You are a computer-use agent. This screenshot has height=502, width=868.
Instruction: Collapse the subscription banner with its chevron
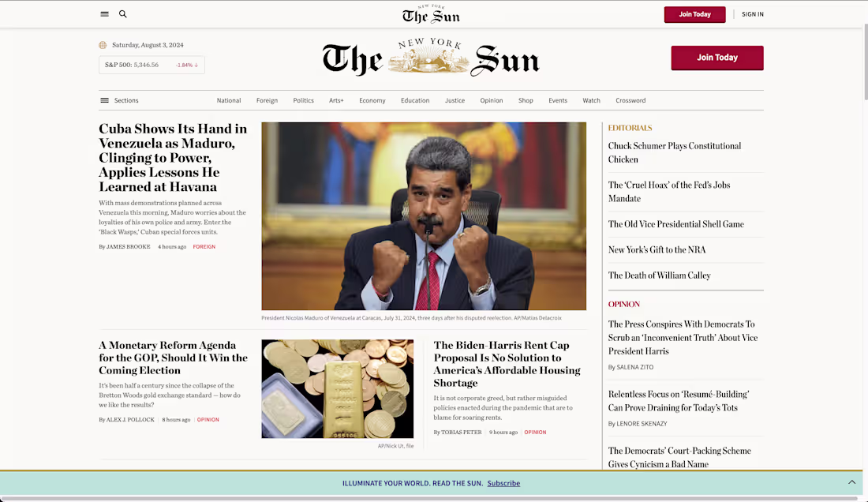coord(851,481)
